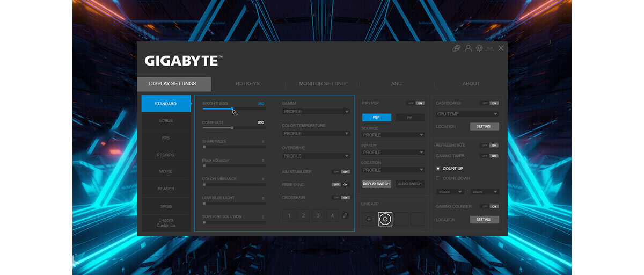
Task: Open the Overdrive profile dropdown
Action: tap(316, 156)
